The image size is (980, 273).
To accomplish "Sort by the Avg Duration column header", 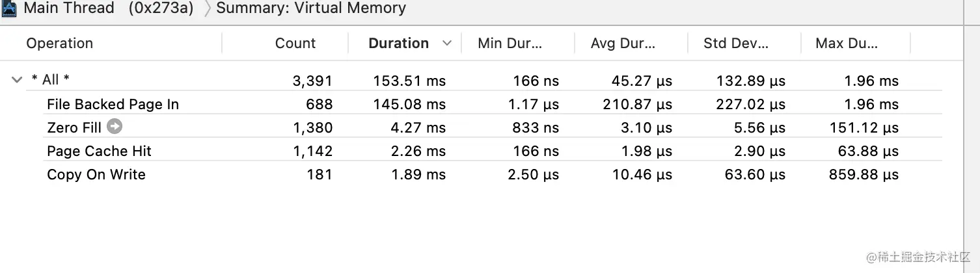I will (x=623, y=44).
